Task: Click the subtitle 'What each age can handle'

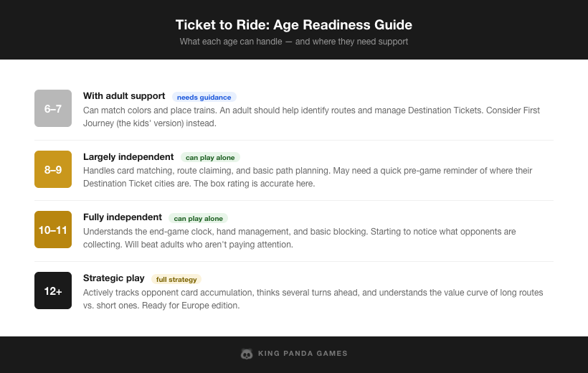Action: [x=294, y=42]
